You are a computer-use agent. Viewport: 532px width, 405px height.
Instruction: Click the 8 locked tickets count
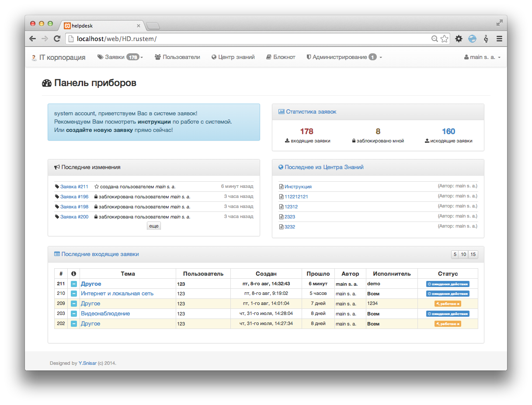(x=378, y=132)
